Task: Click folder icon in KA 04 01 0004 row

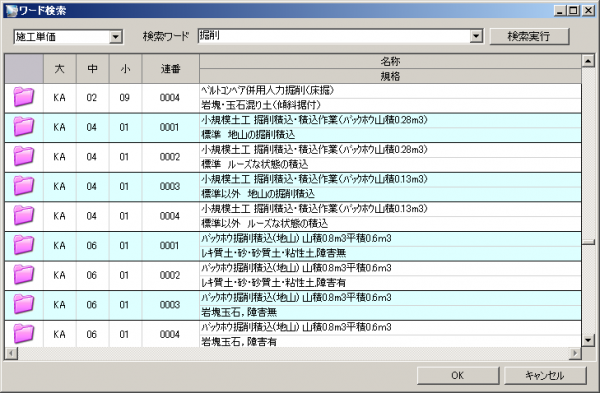Action: 24,215
